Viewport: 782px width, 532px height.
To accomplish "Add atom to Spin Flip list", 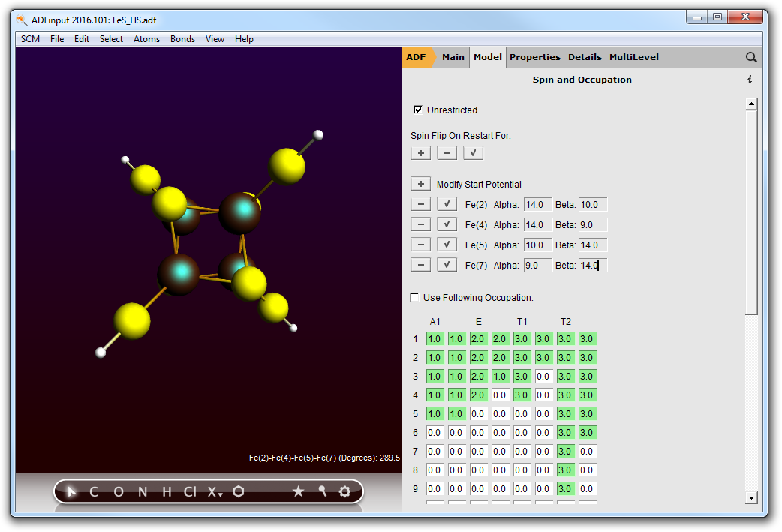I will 421,153.
